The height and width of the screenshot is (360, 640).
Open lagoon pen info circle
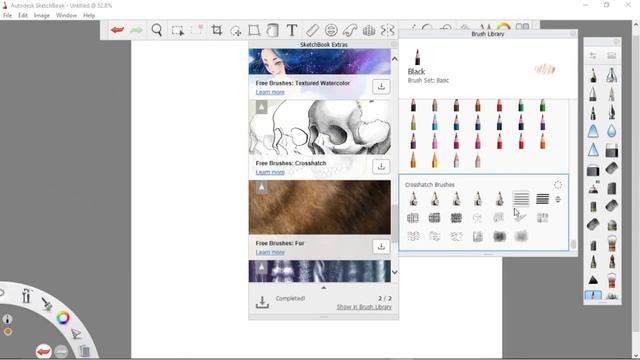point(7,320)
